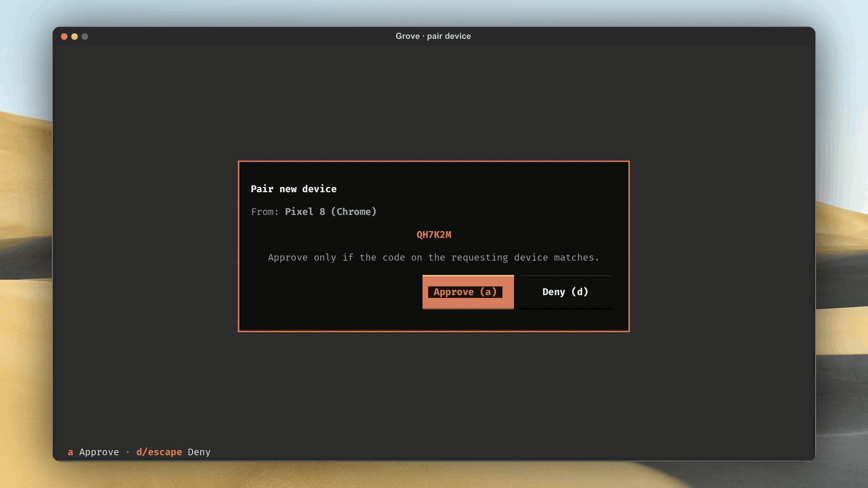Image resolution: width=868 pixels, height=488 pixels.
Task: Click the "Grove · pair device" window title
Action: 433,36
